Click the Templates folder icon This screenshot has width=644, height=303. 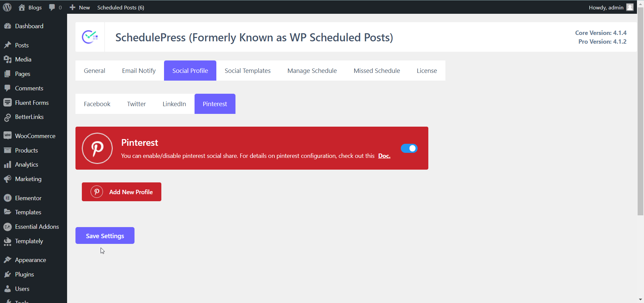click(x=7, y=212)
